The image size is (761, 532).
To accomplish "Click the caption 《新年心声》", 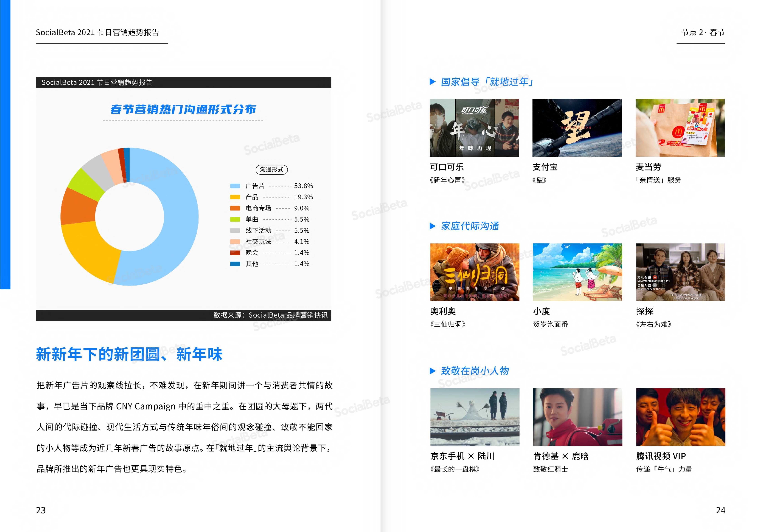I will pyautogui.click(x=447, y=180).
